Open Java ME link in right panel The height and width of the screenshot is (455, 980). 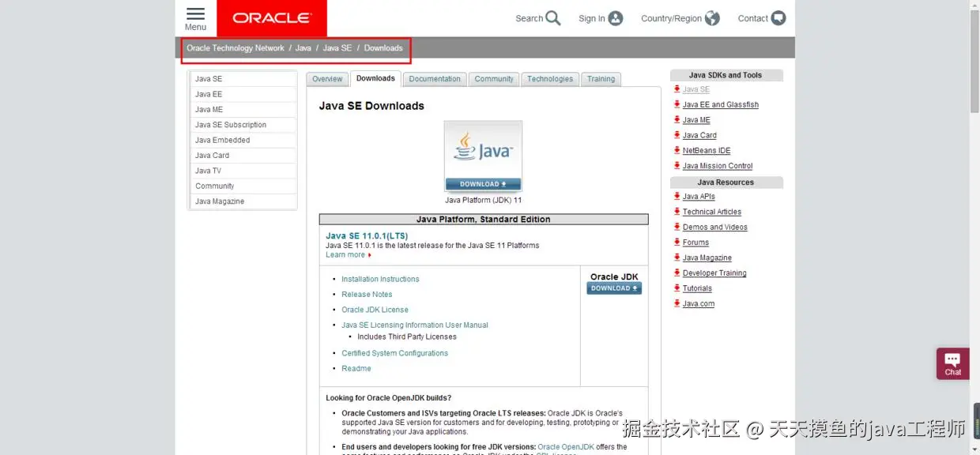696,120
